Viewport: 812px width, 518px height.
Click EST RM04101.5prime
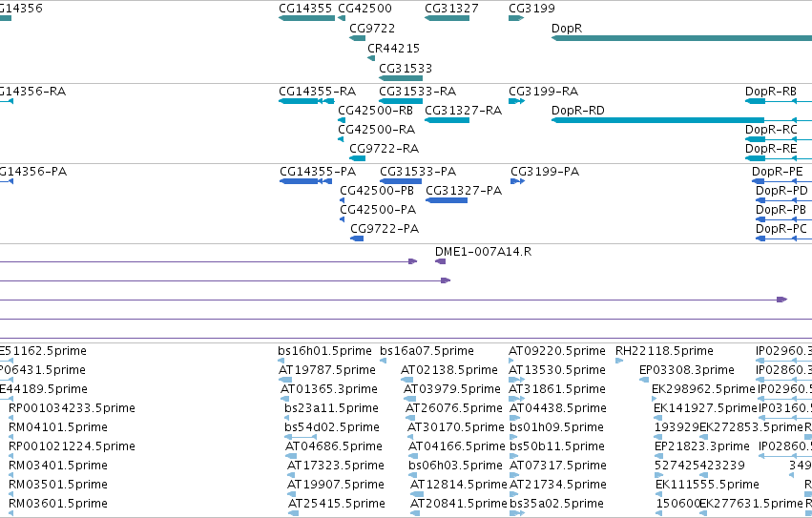tap(11, 437)
